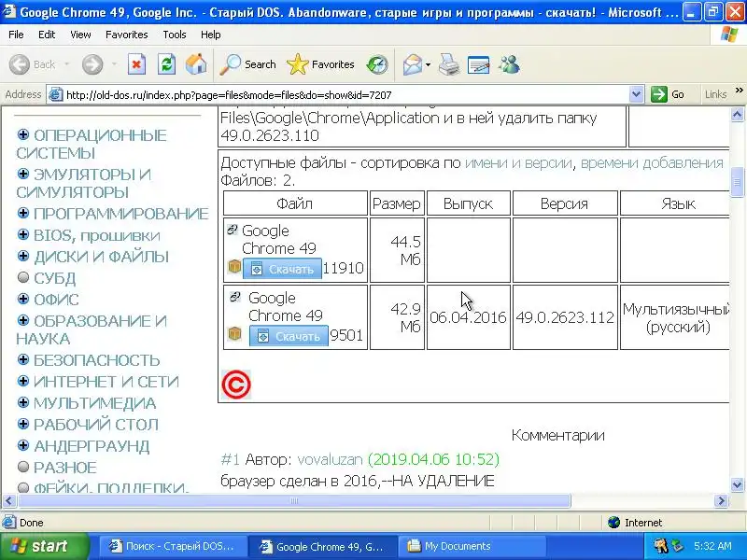Open the СУБД category link

pos(55,278)
